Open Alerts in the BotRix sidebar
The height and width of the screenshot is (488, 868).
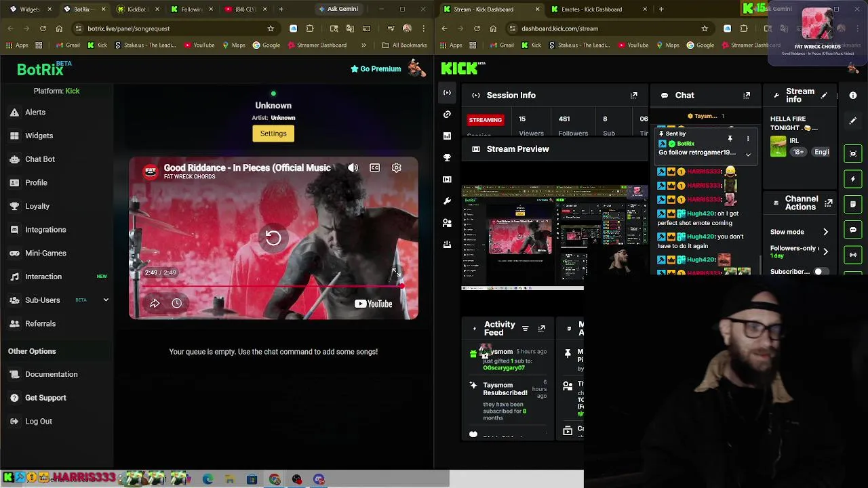coord(35,112)
